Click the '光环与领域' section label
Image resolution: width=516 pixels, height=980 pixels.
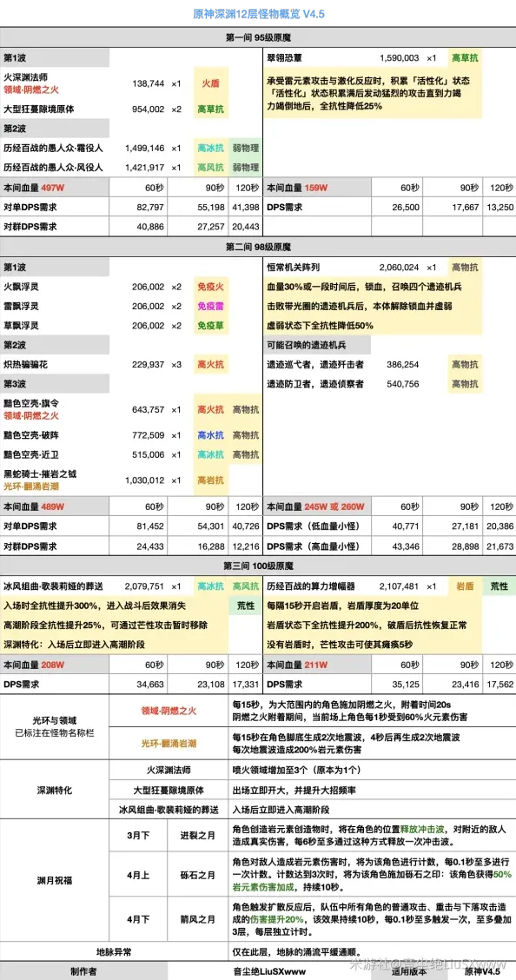coord(54,719)
